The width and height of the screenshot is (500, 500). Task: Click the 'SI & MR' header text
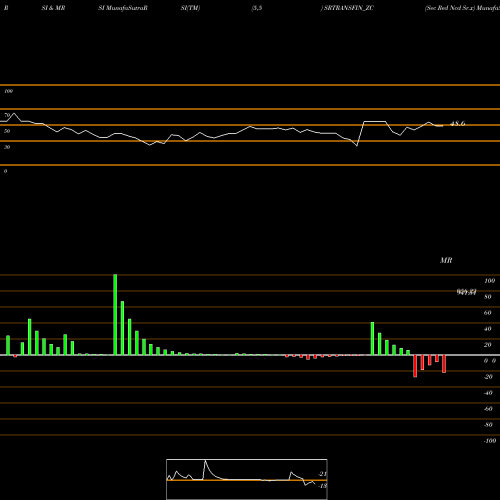point(53,8)
